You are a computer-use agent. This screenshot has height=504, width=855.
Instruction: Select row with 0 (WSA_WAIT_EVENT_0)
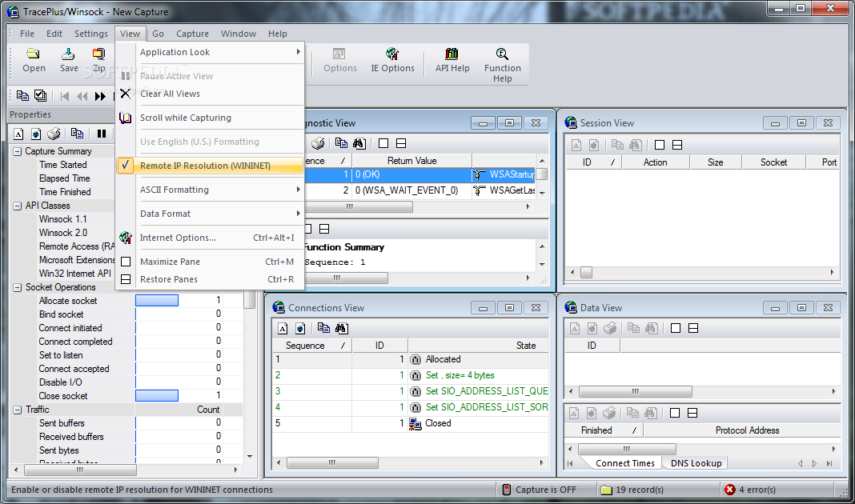(419, 190)
